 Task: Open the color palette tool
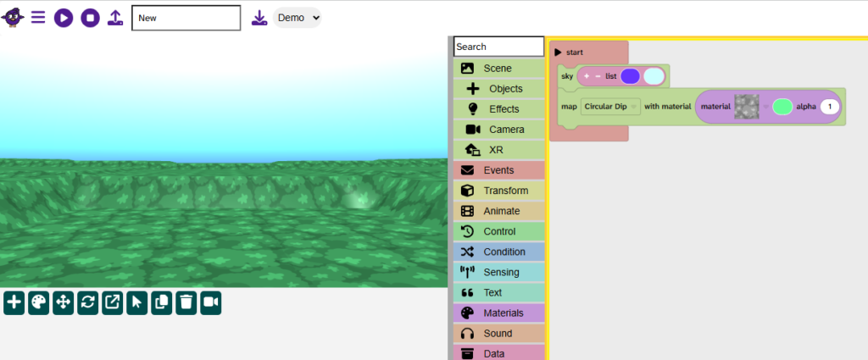click(x=39, y=303)
